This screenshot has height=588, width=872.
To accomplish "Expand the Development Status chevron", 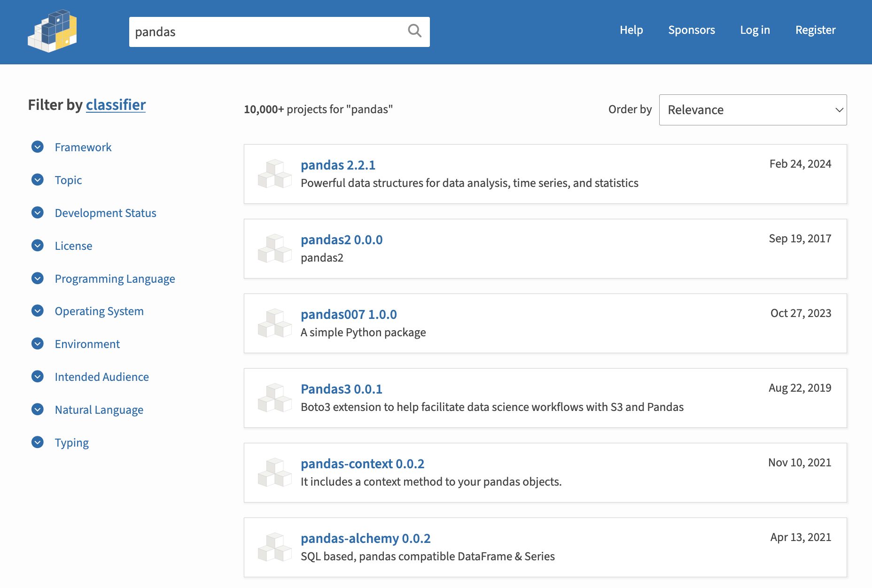I will 38,213.
